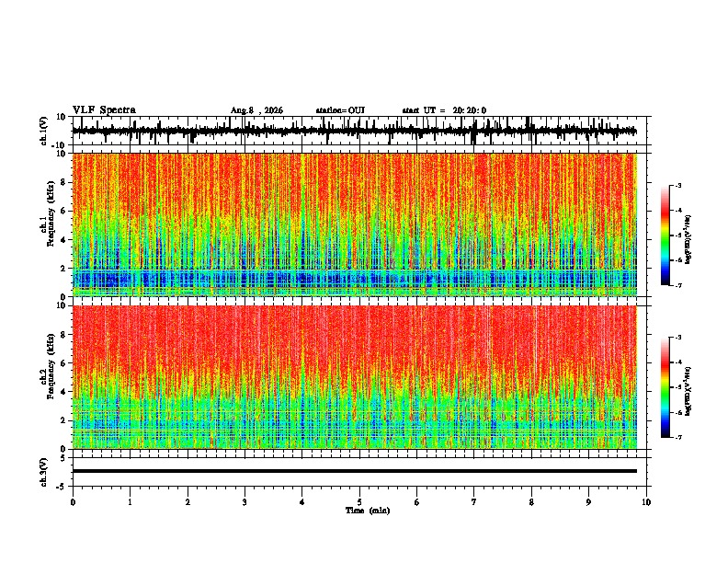728x563 pixels.
Task: Click the "10" tick on the Time axis
Action: coord(646,502)
